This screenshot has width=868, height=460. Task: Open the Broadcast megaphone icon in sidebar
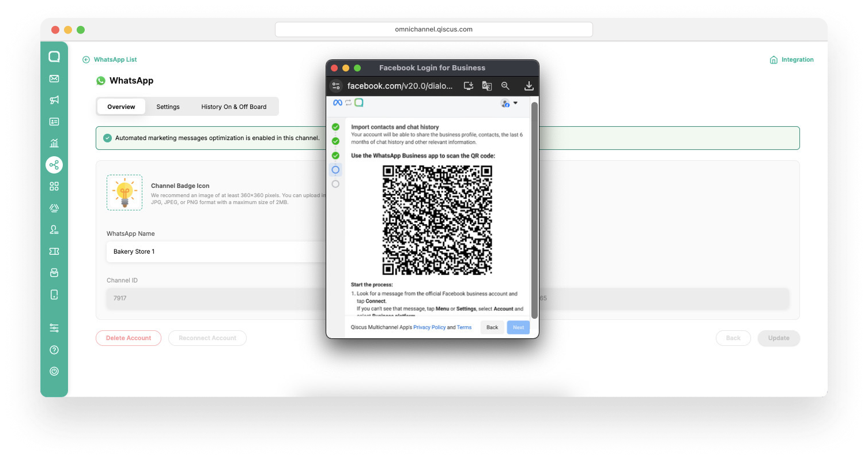54,100
